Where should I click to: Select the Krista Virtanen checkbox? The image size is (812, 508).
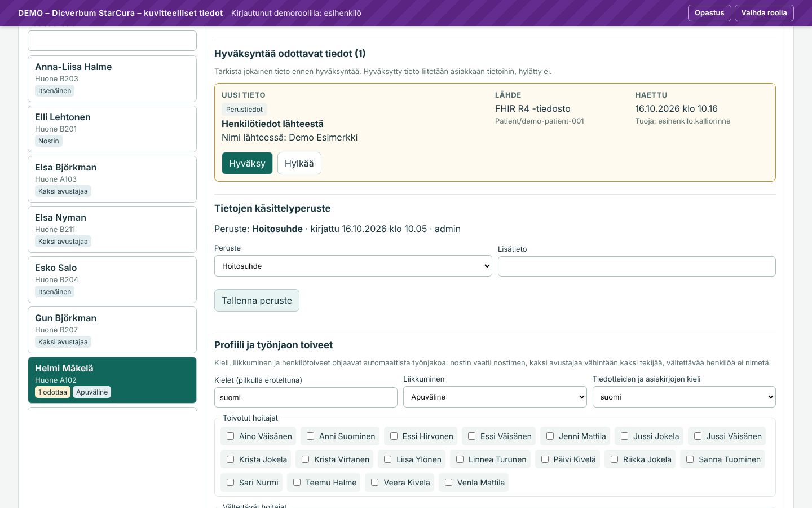305,459
